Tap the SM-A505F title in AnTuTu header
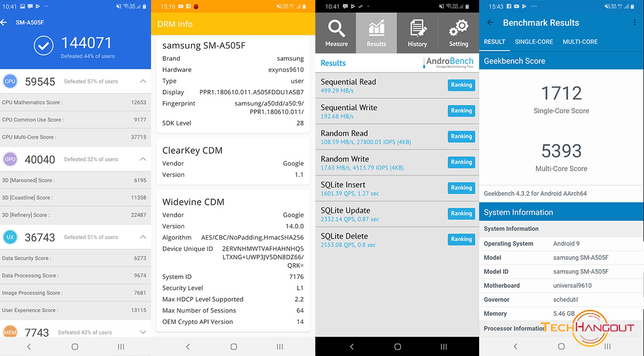 pos(30,22)
